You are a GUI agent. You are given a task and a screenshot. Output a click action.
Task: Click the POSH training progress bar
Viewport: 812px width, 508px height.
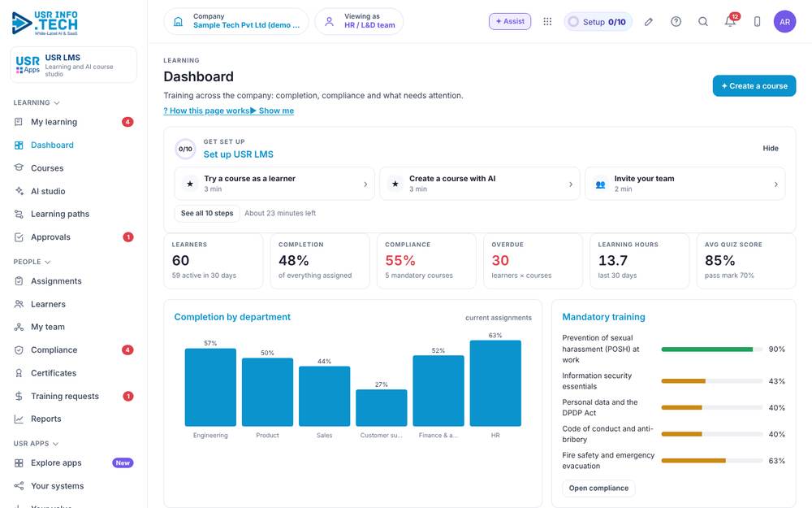pos(711,350)
